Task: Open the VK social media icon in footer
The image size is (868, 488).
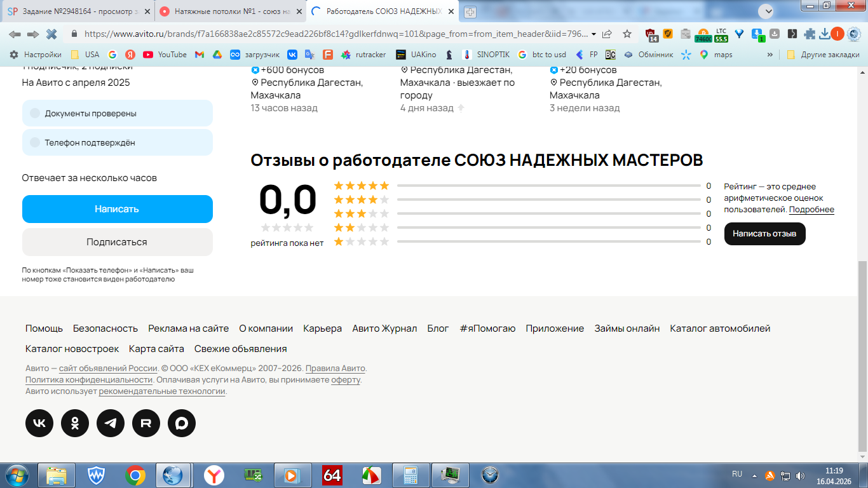Action: coord(39,423)
